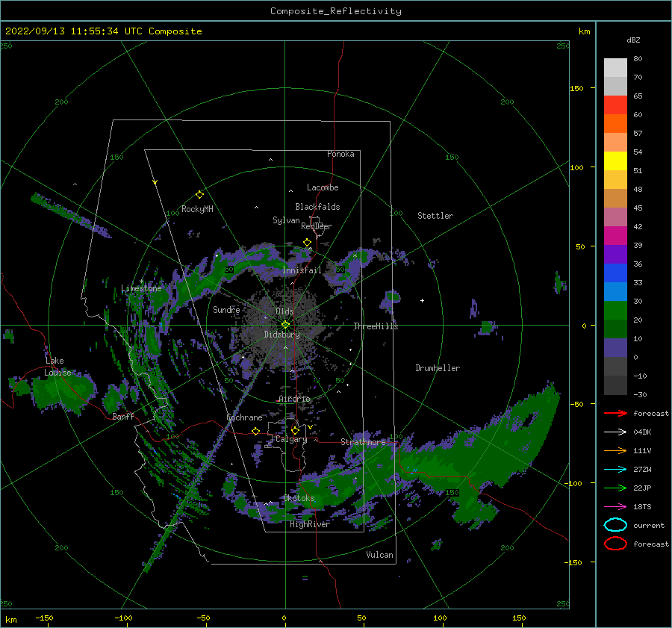This screenshot has height=628, width=672.
Task: Click the Ponoka city label
Action: coord(340,154)
